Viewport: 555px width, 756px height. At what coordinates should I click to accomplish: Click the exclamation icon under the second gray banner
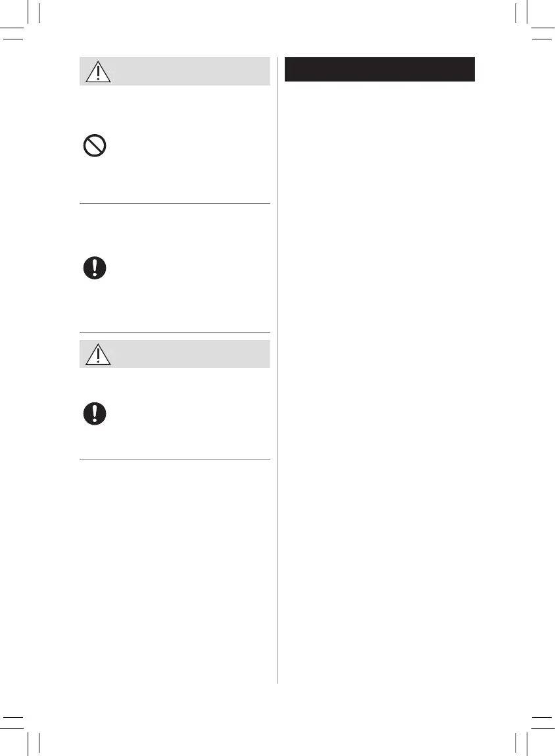[95, 412]
